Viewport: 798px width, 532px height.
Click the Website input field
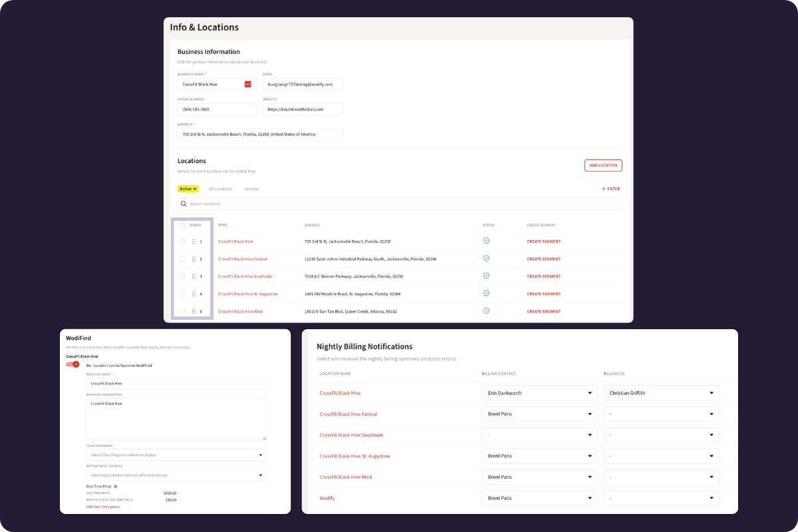[303, 109]
